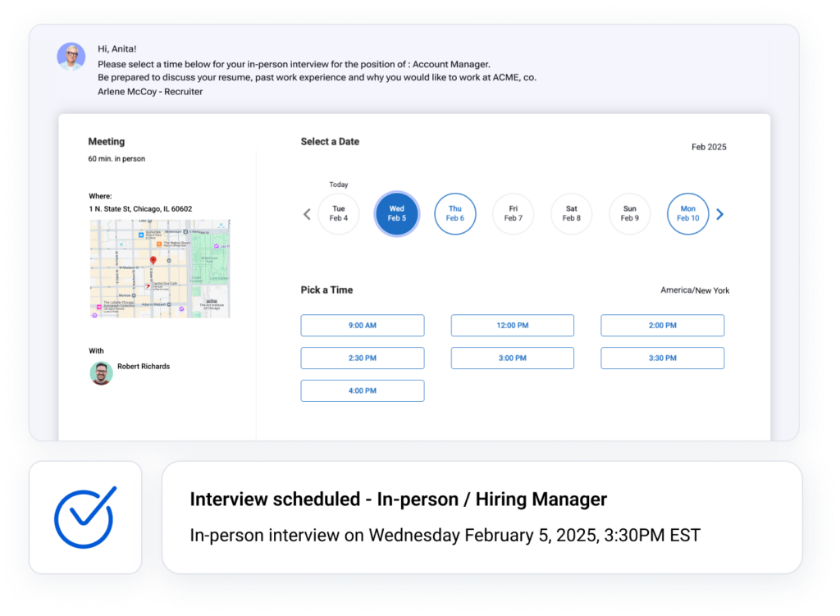Click the blue checkmark confirmation icon
Viewport: 840px width, 616px height.
[x=85, y=517]
